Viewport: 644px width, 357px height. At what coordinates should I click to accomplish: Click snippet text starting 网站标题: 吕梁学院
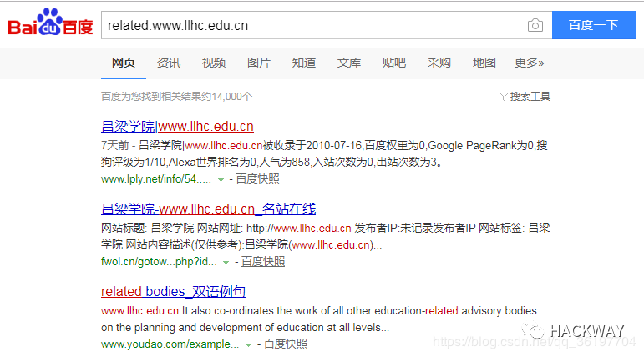[x=325, y=236]
